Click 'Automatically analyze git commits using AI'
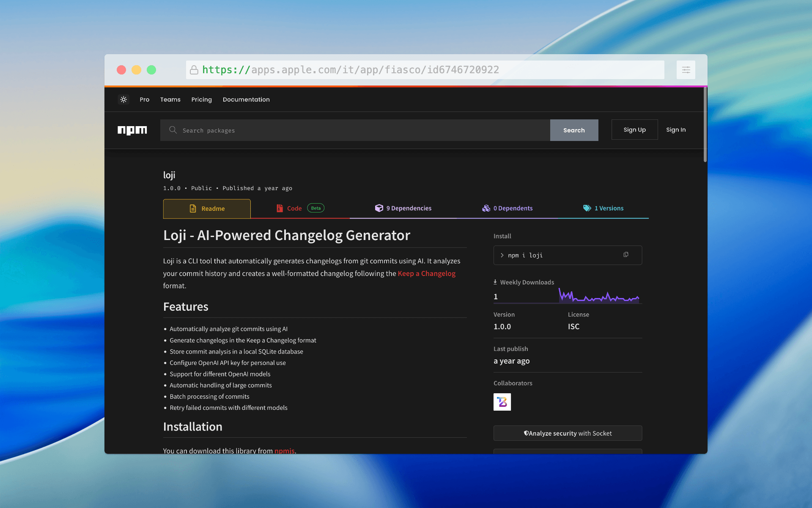The height and width of the screenshot is (508, 812). 228,329
